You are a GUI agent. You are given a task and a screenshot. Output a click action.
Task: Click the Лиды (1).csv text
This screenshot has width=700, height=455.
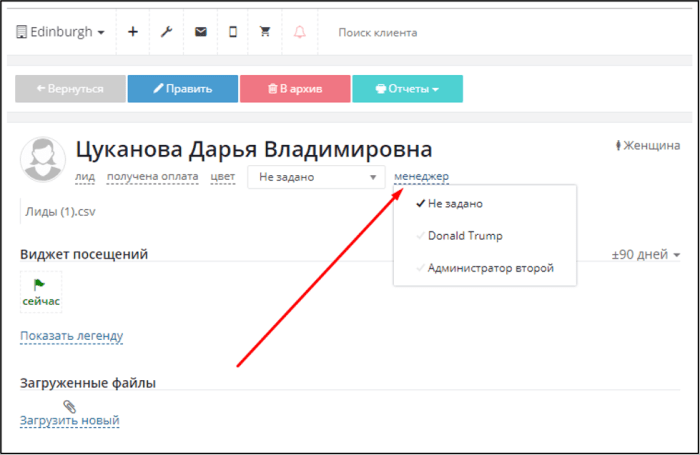pos(60,212)
